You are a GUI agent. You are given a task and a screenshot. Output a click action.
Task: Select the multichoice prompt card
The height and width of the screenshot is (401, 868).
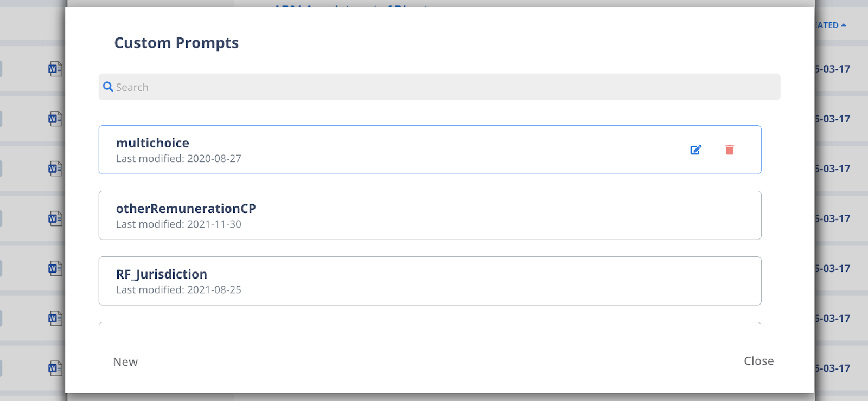[x=430, y=150]
